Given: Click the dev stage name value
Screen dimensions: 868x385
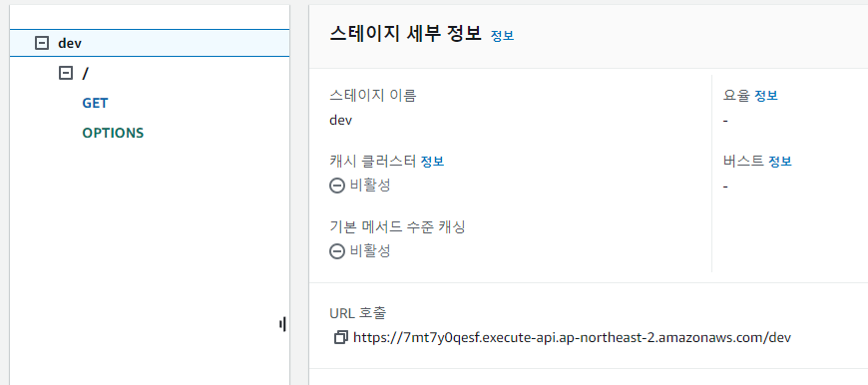Looking at the screenshot, I should point(340,120).
